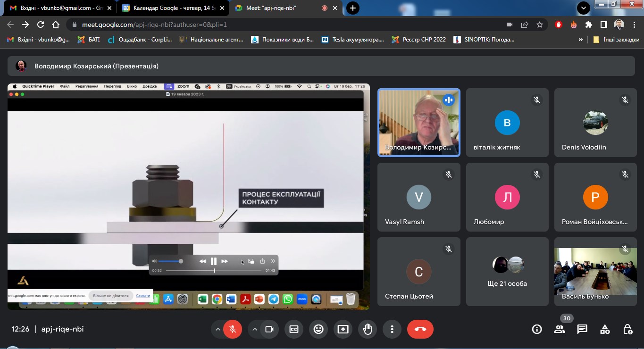Image resolution: width=644 pixels, height=349 pixels.
Task: Open the Реєстр СНР 2022 bookmark
Action: [419, 40]
